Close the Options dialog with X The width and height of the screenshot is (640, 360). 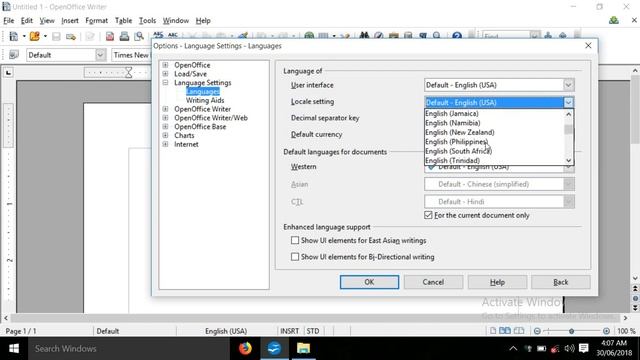coord(588,46)
